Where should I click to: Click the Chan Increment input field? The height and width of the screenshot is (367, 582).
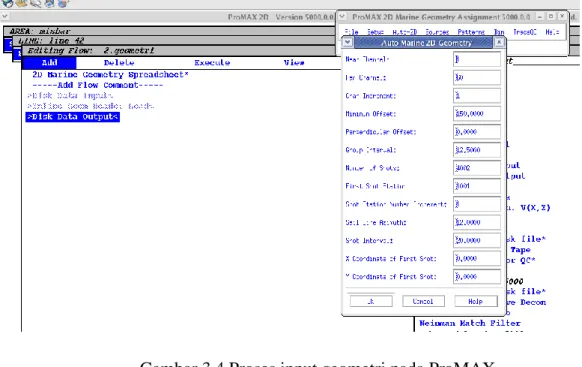tap(477, 95)
